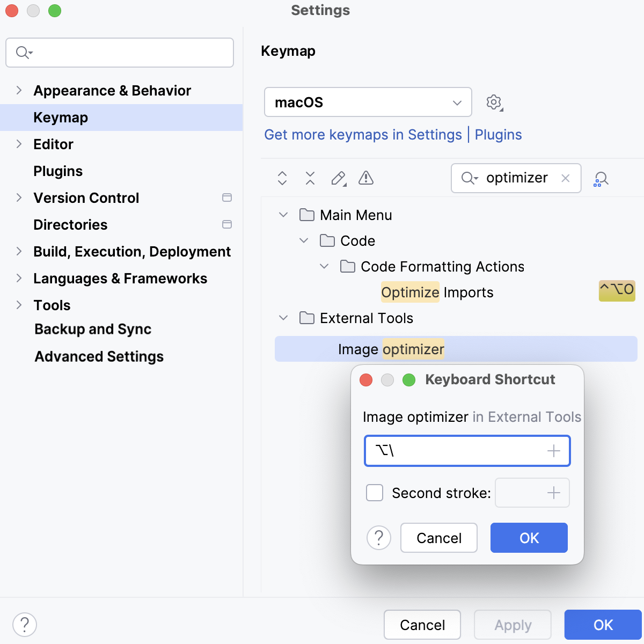
Task: Click the Get more keymaps in Settings link
Action: (363, 135)
